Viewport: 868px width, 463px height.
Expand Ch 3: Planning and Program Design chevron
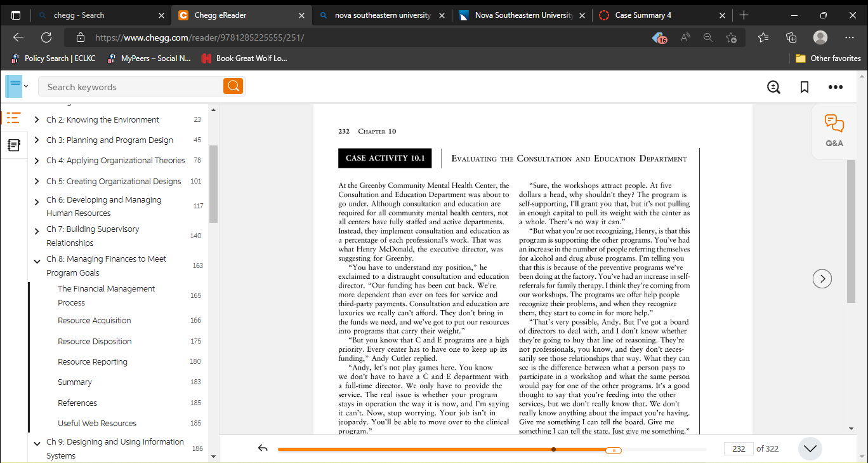pos(36,140)
